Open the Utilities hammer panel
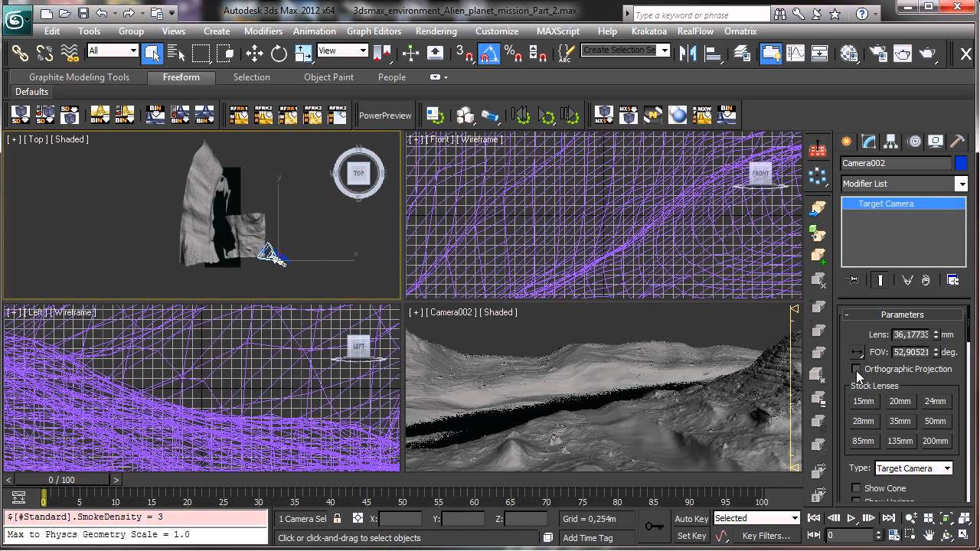This screenshot has width=980, height=551. (957, 142)
